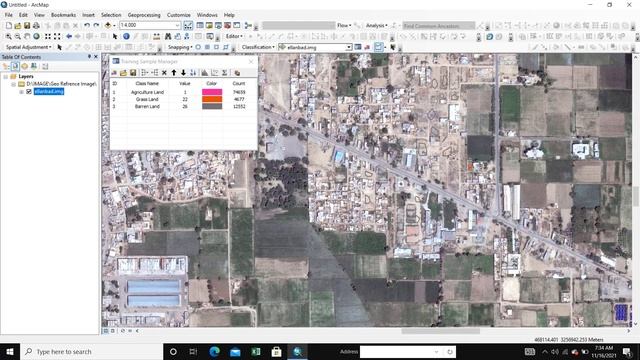Open the Edit menu
The width and height of the screenshot is (640, 360).
pyautogui.click(x=23, y=15)
